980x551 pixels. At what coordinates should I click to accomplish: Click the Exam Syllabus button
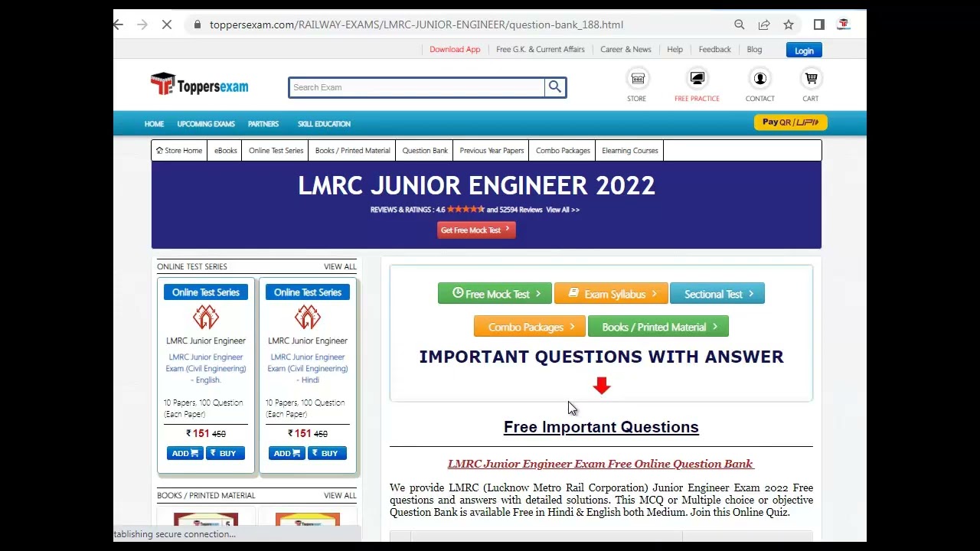[610, 294]
